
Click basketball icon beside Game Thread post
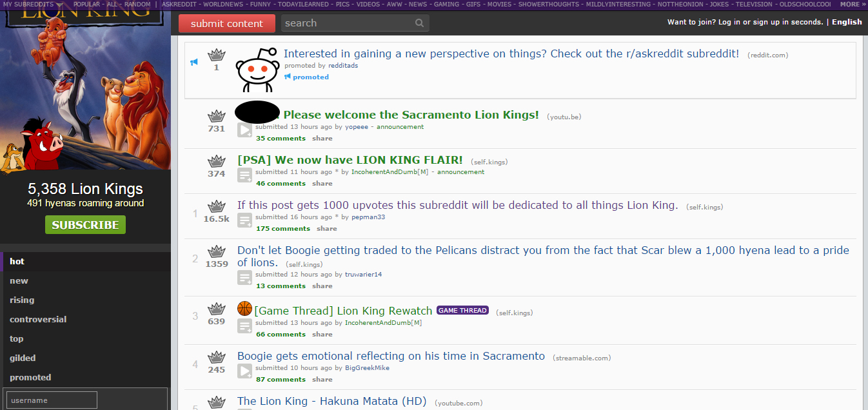(244, 309)
